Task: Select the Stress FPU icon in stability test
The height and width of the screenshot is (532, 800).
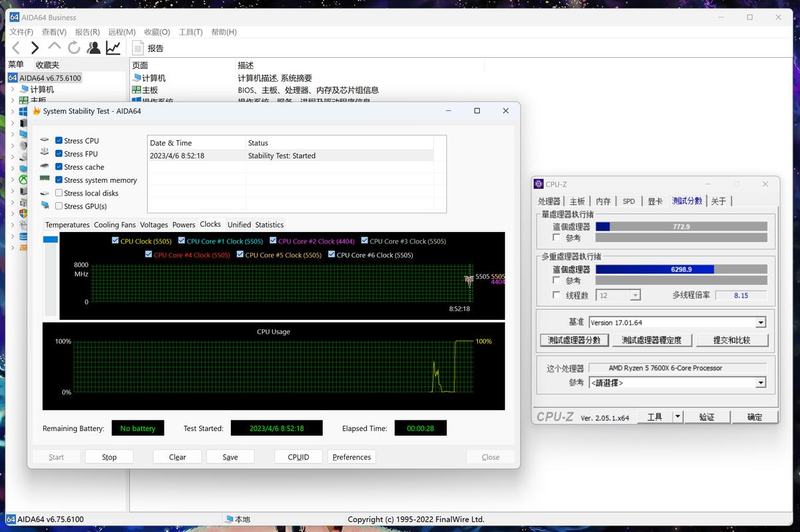Action: click(x=45, y=153)
